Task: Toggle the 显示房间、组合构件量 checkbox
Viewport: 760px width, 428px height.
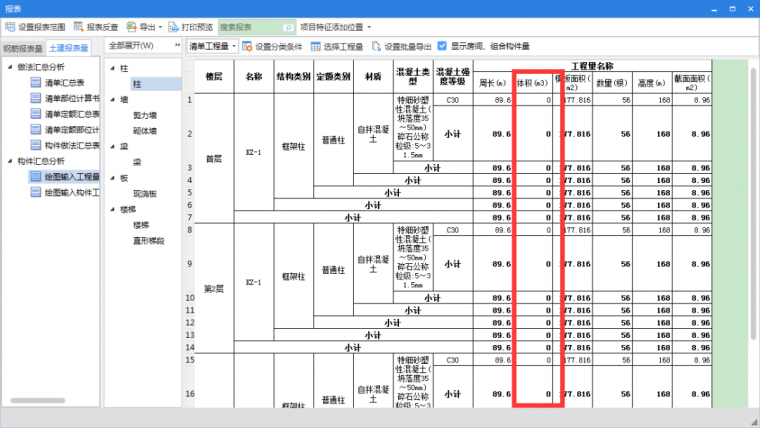Action: click(x=442, y=46)
